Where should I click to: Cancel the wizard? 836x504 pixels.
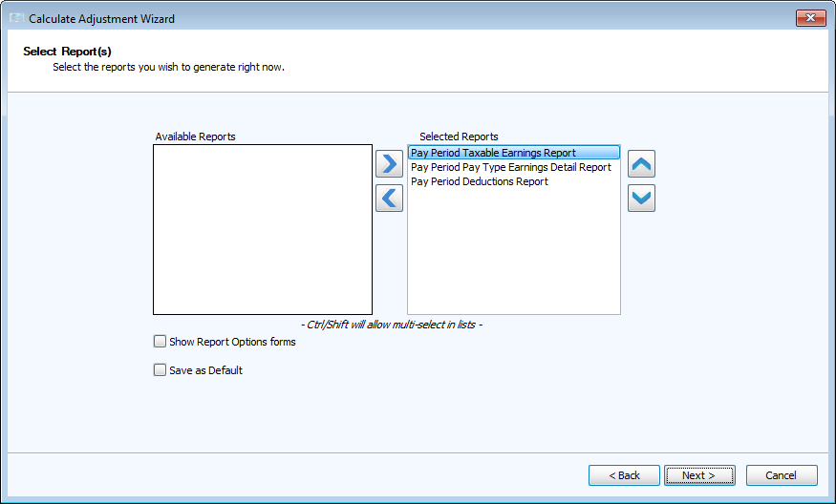pos(781,475)
